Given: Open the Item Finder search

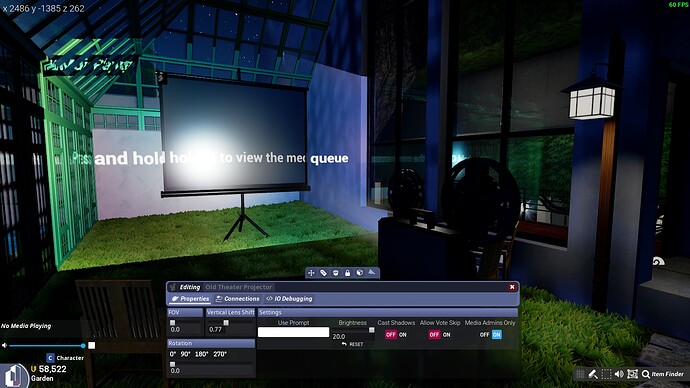Looking at the screenshot, I should click(663, 374).
